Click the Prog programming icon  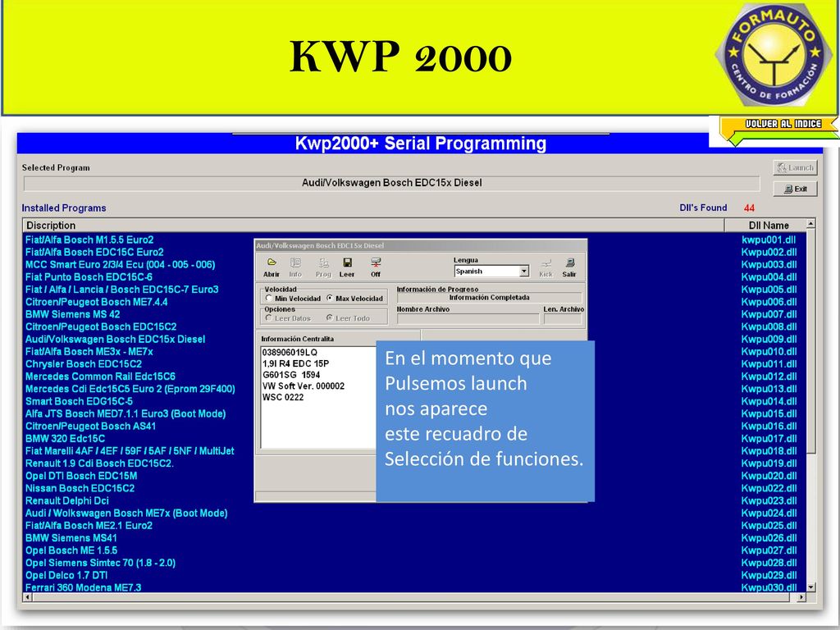click(x=323, y=262)
